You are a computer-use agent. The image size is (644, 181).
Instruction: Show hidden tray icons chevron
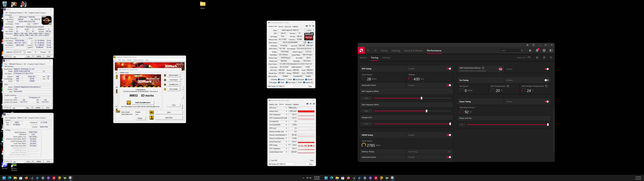pos(303,178)
